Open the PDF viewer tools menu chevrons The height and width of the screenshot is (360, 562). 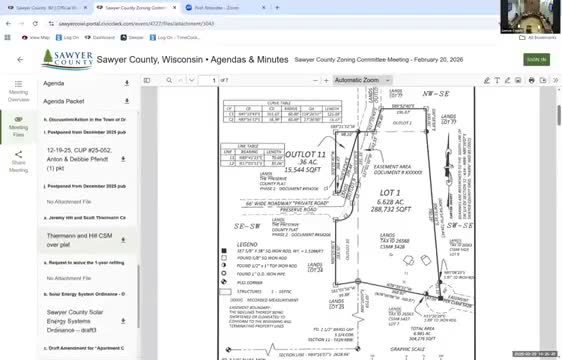[555, 80]
